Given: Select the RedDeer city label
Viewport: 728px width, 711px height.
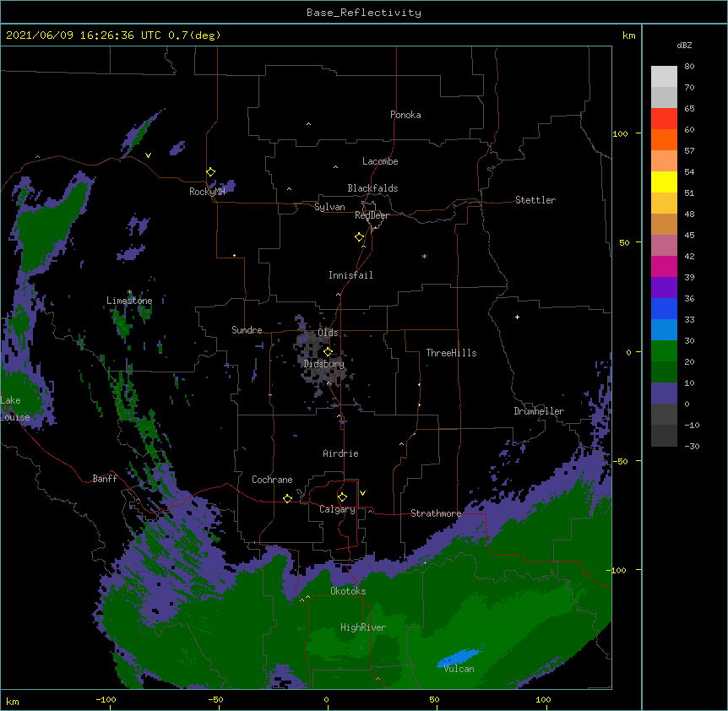Looking at the screenshot, I should tap(372, 215).
